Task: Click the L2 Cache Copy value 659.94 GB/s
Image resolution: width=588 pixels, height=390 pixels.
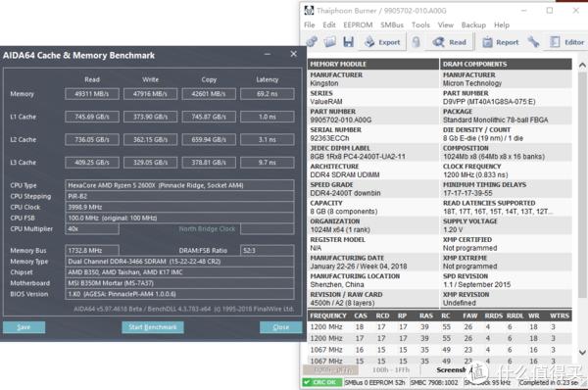Action: (x=209, y=139)
